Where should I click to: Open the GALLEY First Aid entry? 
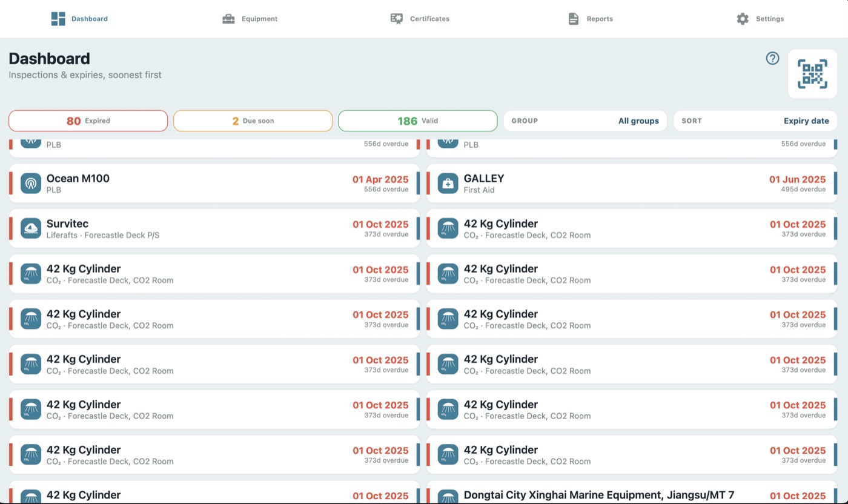(x=632, y=184)
